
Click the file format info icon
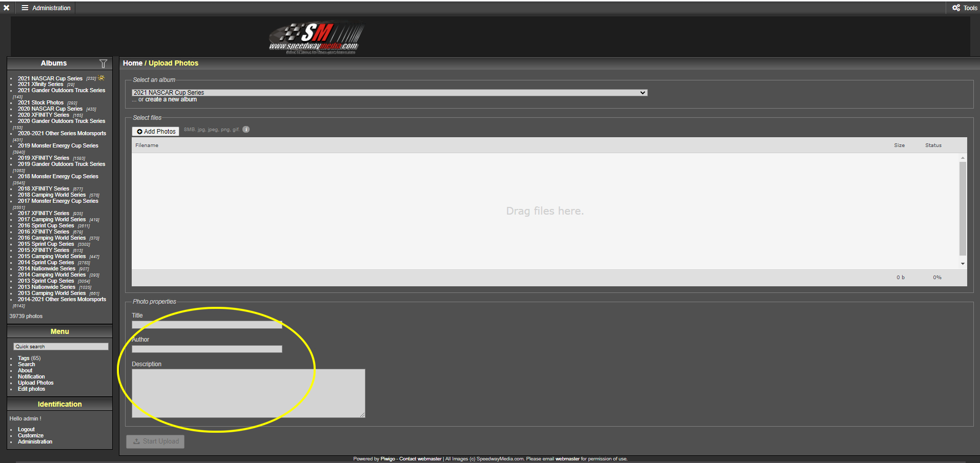coord(246,130)
